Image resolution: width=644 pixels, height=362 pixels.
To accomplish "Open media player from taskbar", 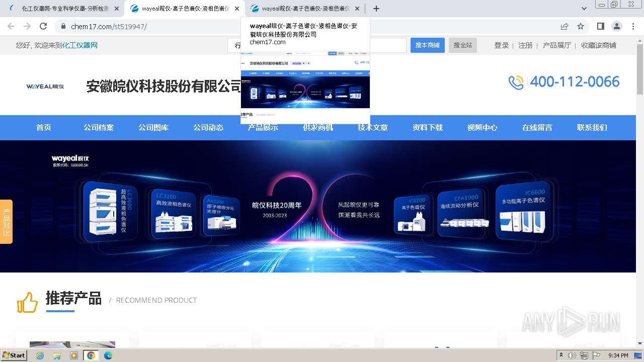I will click(74, 355).
